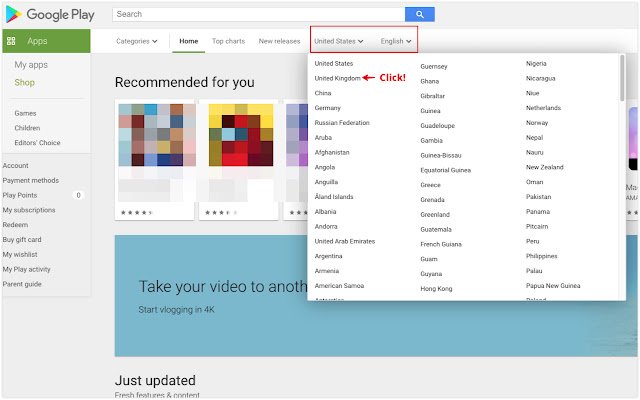640x400 pixels.
Task: Select Shop in sidebar
Action: pyautogui.click(x=24, y=82)
